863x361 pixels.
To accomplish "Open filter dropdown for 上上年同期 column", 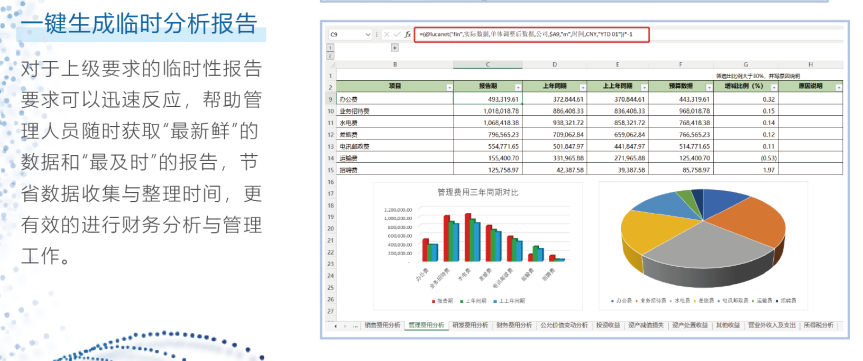I will (644, 87).
